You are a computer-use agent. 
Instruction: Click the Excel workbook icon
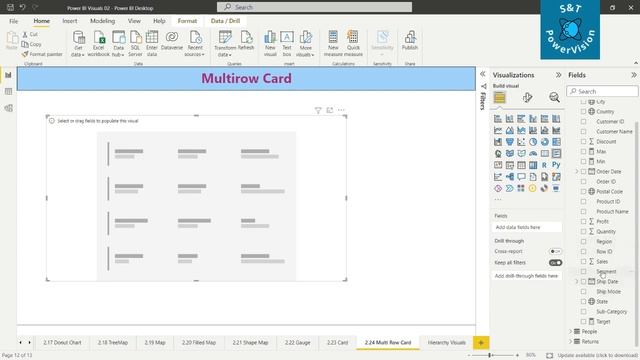(99, 44)
